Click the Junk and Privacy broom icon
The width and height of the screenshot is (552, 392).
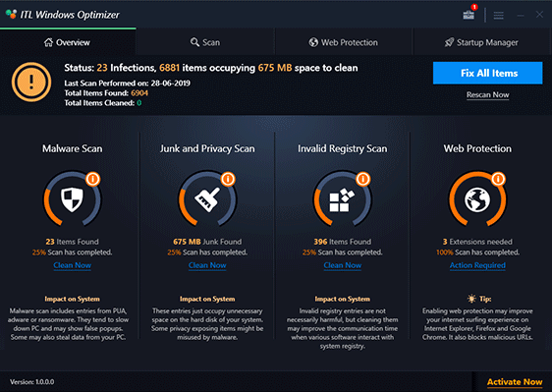[207, 199]
